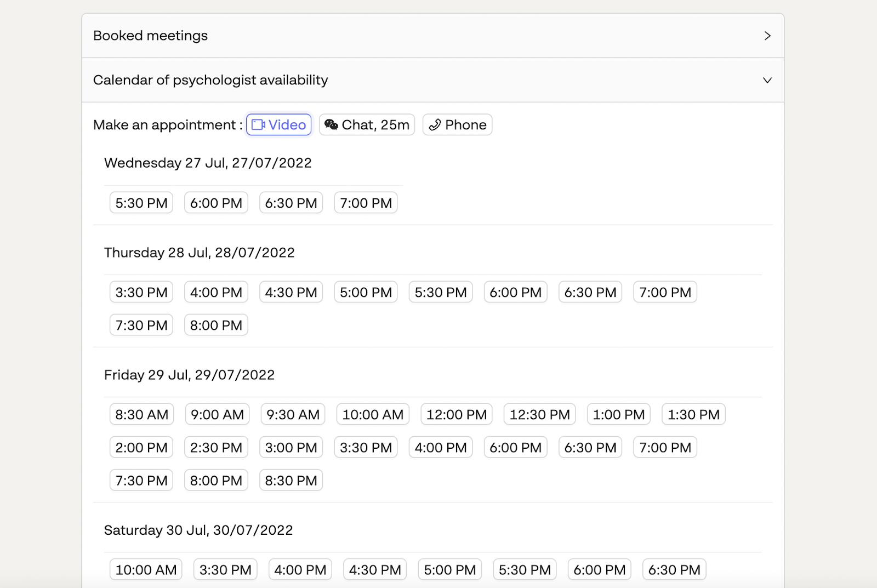Collapse the psychologist availability calendar chevron
This screenshot has height=588, width=877.
(x=767, y=80)
